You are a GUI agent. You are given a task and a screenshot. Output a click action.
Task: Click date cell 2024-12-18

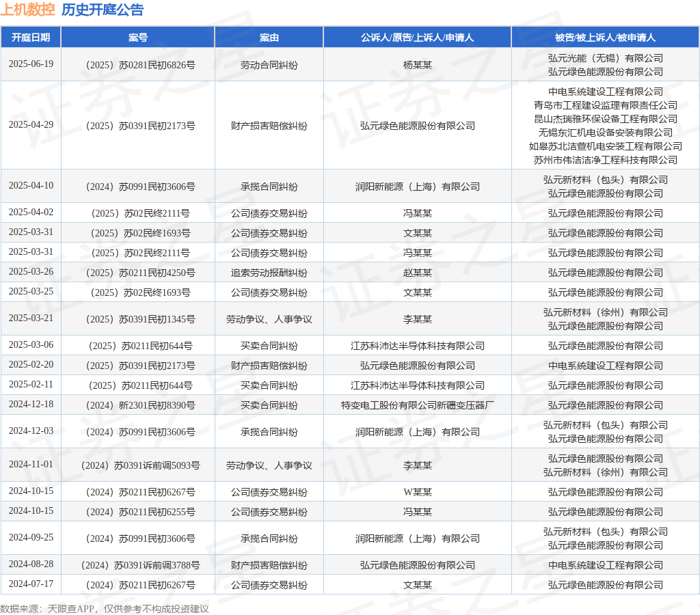pos(31,405)
